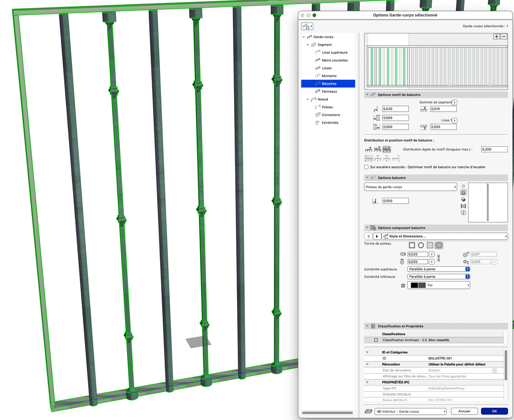The width and height of the screenshot is (514, 420).
Task: Select Lisse supérieure in the tree
Action: coord(334,52)
